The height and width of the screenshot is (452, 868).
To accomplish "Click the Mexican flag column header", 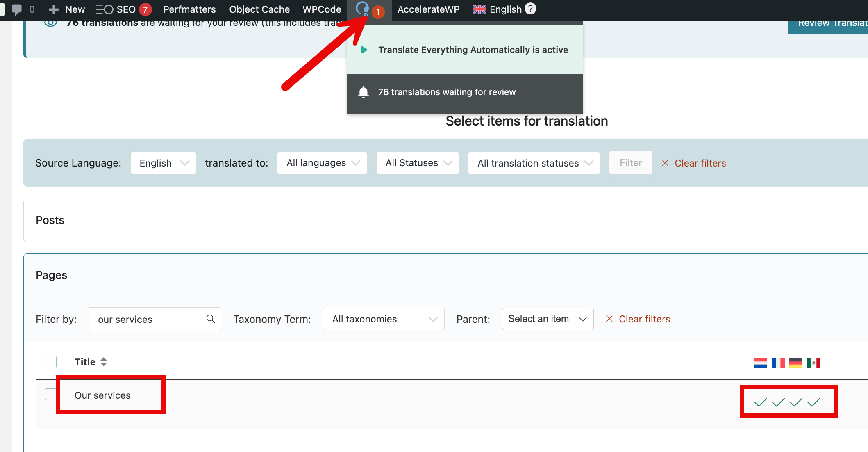I will (813, 363).
